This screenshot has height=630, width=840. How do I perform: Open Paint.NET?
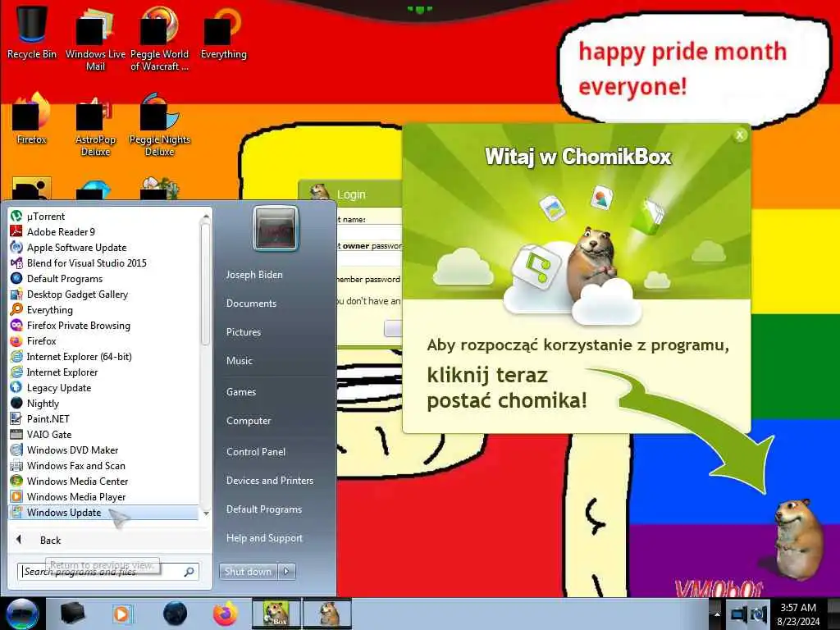click(x=103, y=419)
